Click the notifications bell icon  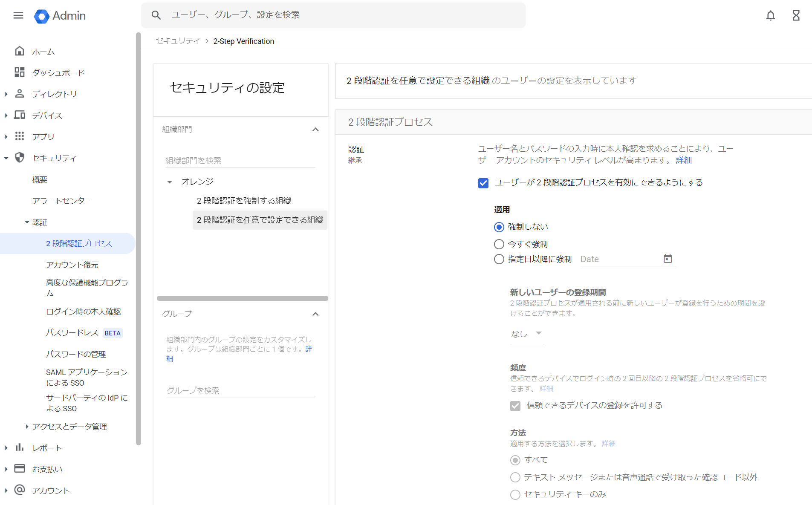click(x=770, y=16)
